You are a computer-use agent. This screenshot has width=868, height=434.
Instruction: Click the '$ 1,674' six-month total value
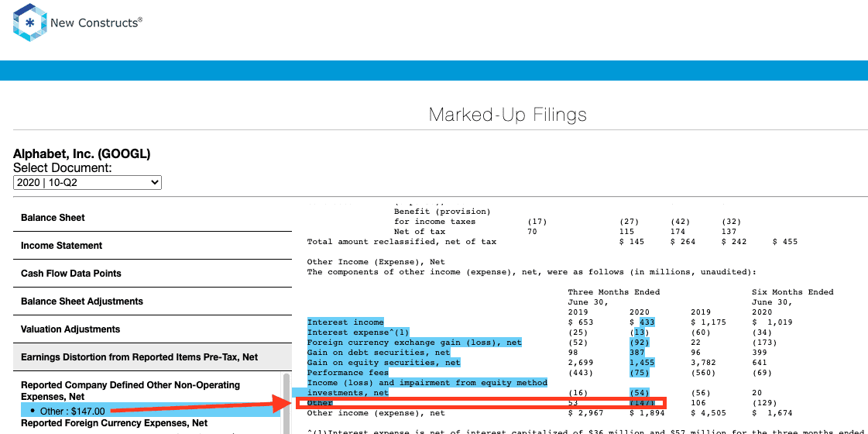772,413
